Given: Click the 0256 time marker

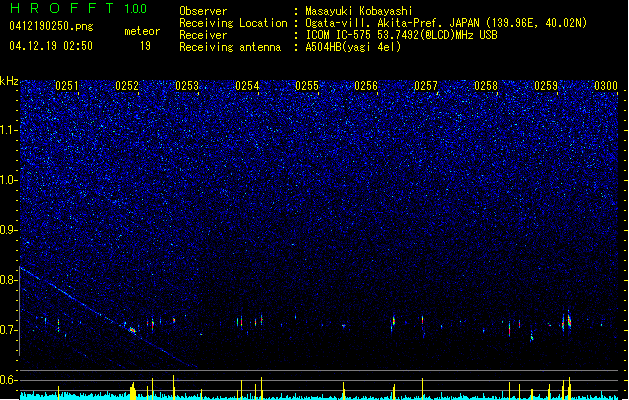Looking at the screenshot, I should click(366, 86).
